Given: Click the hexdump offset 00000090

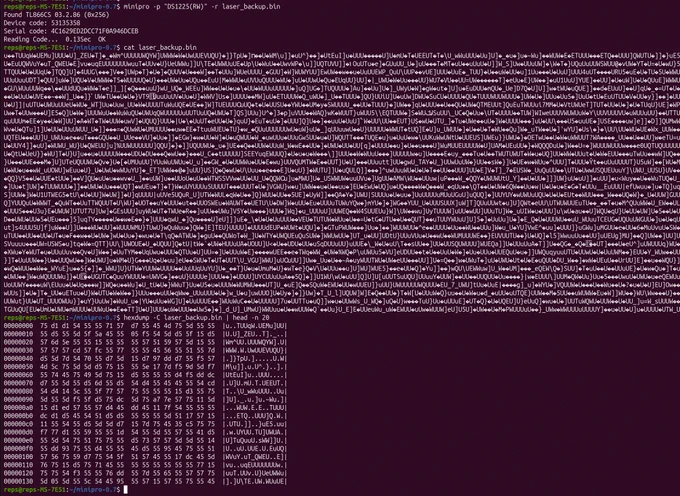Looking at the screenshot, I should (x=18, y=400).
